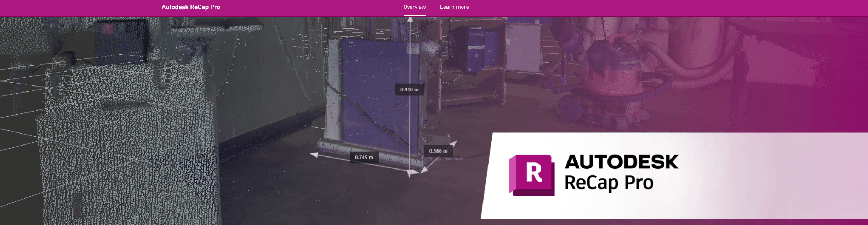The image size is (868, 225).
Task: Click the AUTODESK wordmark in the banner
Action: (x=621, y=162)
